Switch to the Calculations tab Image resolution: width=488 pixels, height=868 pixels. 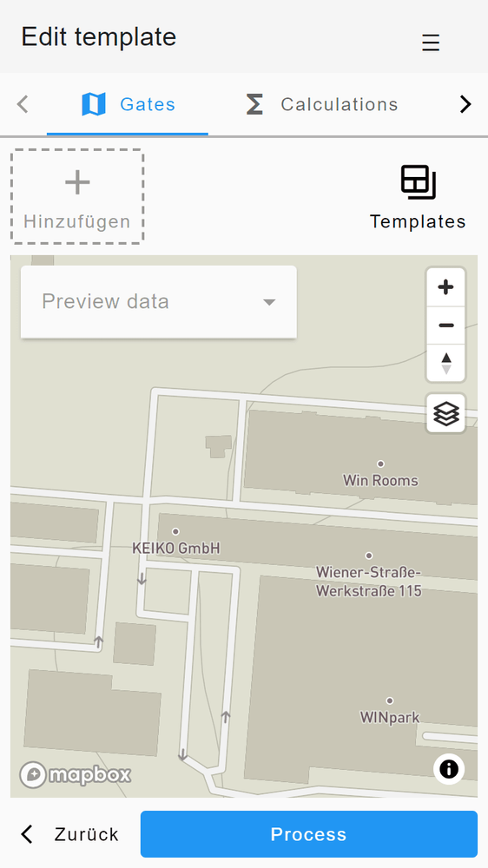click(x=322, y=104)
